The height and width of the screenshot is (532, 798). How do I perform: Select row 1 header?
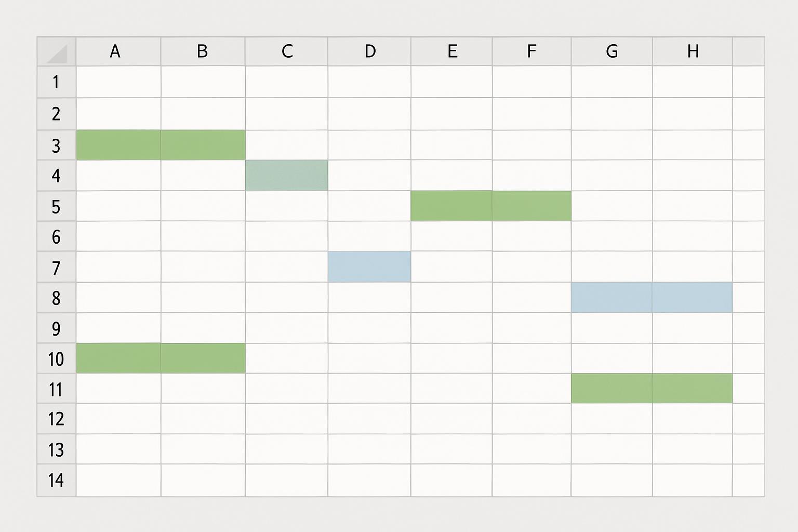click(57, 82)
